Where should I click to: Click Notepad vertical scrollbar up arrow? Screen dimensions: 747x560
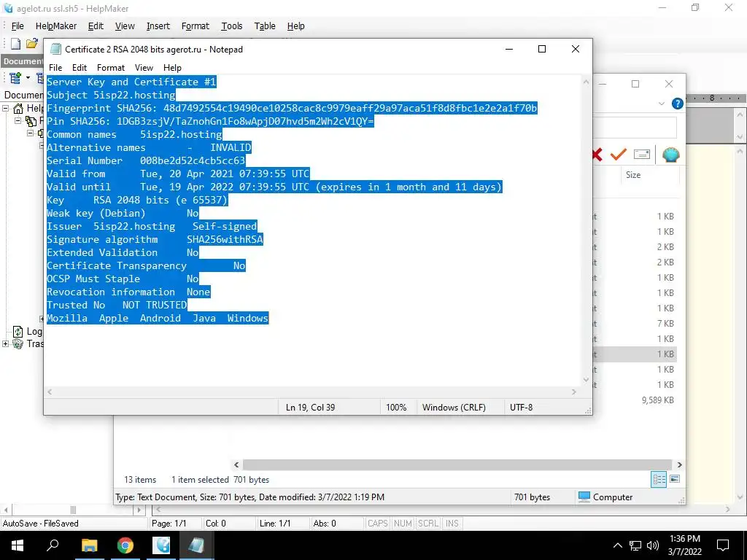click(x=586, y=82)
